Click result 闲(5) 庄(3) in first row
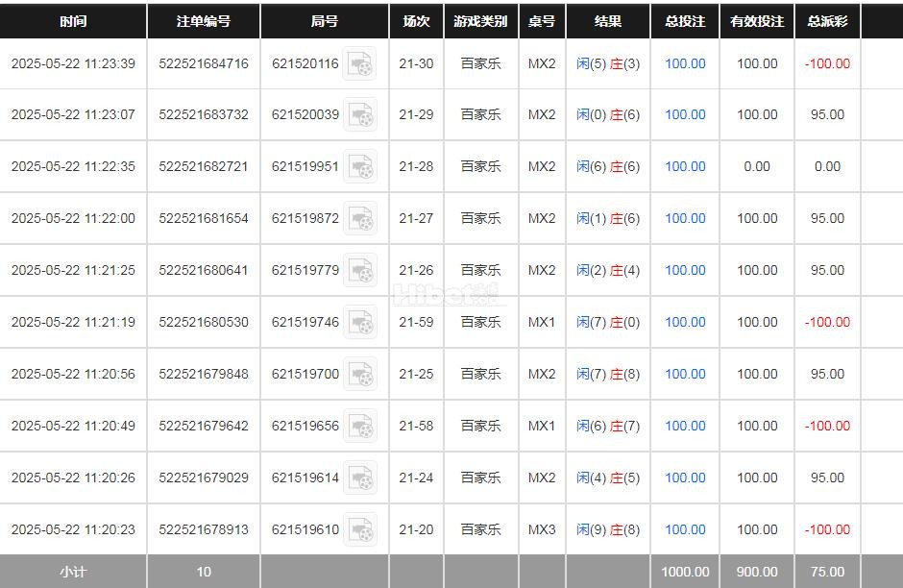Viewport: 903px width, 588px height. pos(608,64)
